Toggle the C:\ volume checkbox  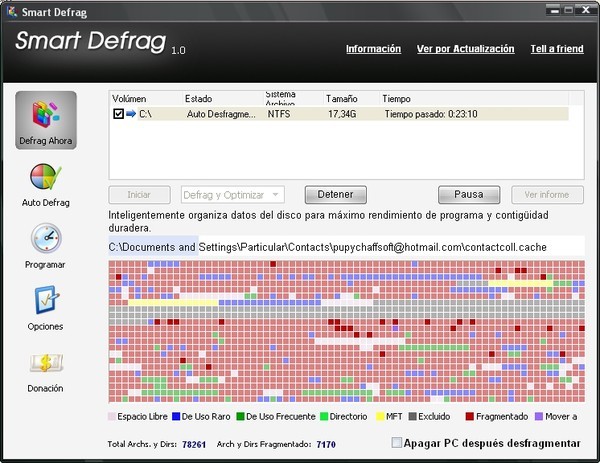(118, 114)
